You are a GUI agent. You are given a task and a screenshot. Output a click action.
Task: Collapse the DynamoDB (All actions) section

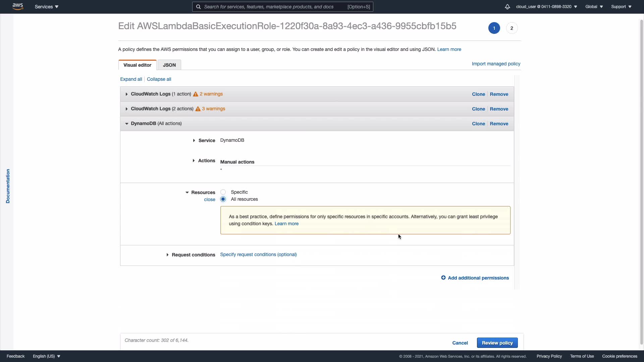point(126,124)
